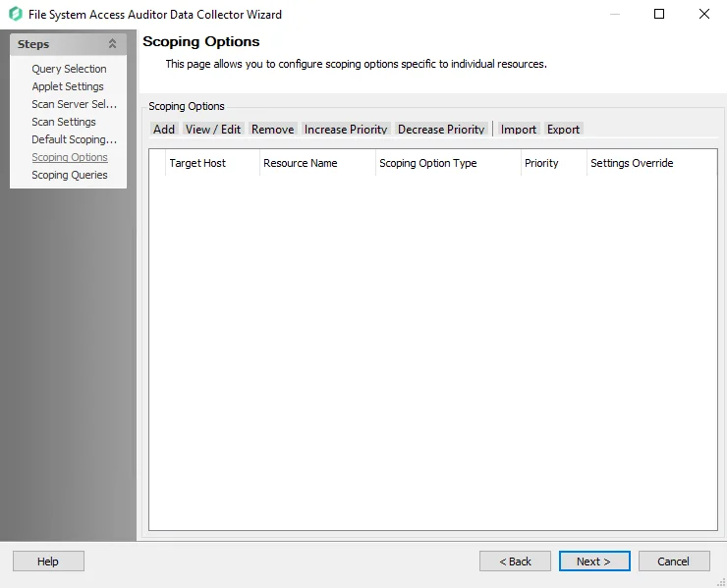Select the Scoping Options step
The image size is (727, 588).
tap(70, 157)
